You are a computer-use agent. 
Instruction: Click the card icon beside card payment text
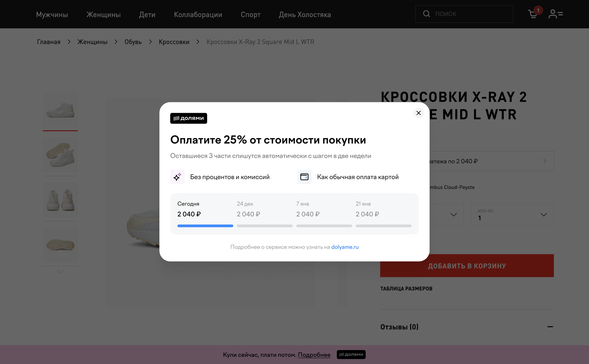pos(304,177)
